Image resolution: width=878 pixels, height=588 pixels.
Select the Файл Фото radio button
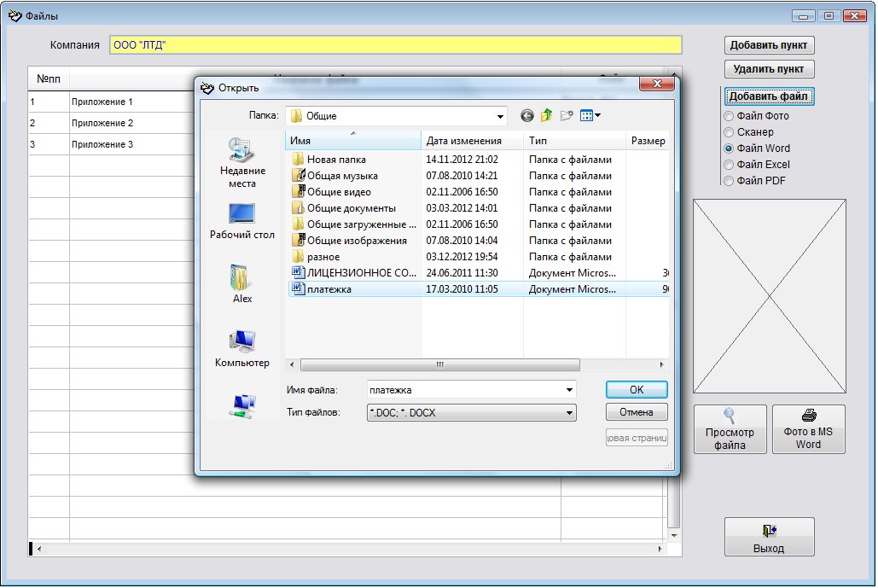[729, 116]
